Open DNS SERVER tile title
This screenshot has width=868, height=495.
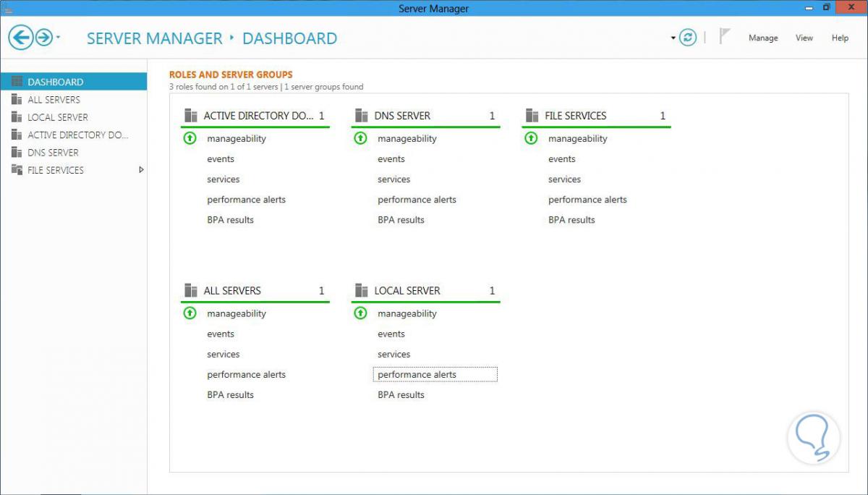(x=402, y=116)
